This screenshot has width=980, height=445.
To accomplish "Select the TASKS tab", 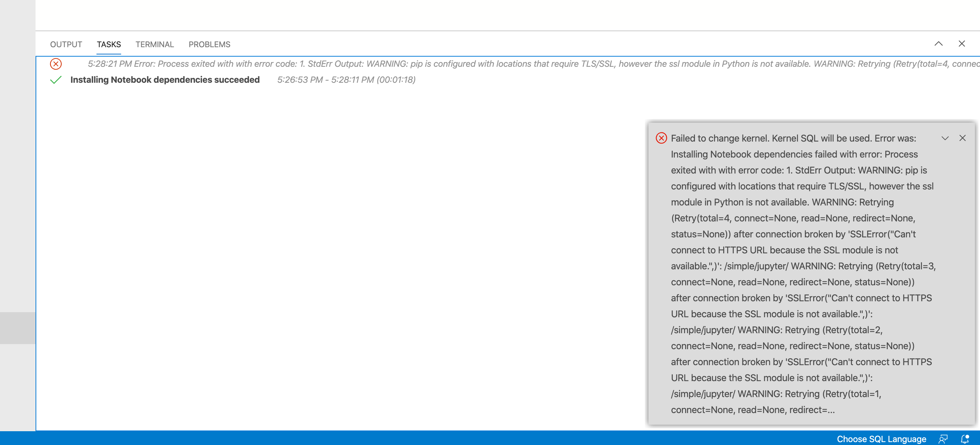I will coord(109,44).
